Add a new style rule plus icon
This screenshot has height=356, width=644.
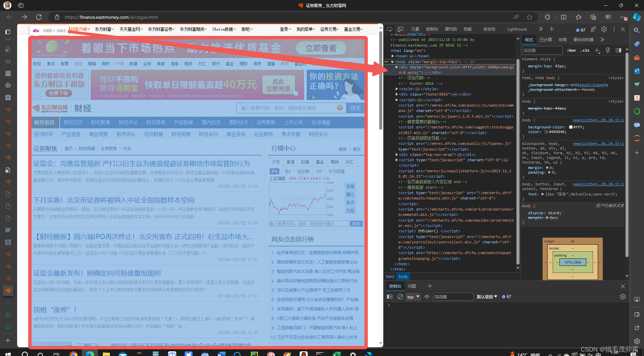coord(597,50)
